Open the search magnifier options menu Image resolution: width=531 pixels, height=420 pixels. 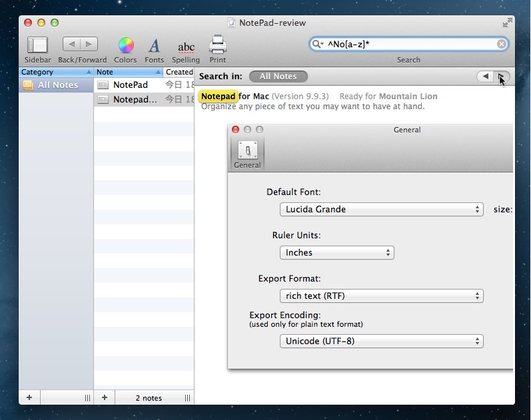318,44
